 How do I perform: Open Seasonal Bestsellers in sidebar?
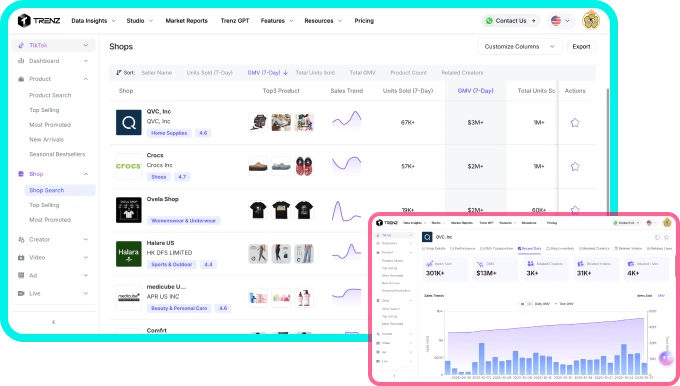tap(57, 154)
